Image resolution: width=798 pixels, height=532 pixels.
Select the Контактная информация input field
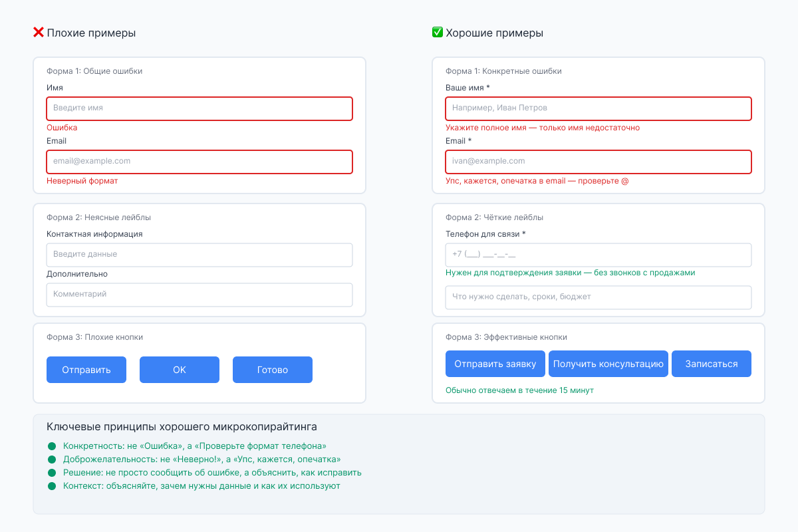point(199,255)
